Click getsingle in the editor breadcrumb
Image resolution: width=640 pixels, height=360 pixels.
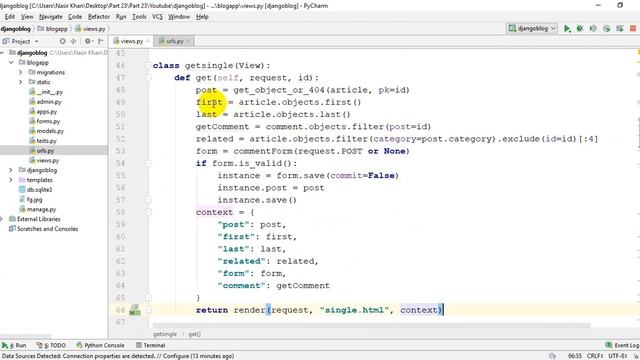(165, 334)
